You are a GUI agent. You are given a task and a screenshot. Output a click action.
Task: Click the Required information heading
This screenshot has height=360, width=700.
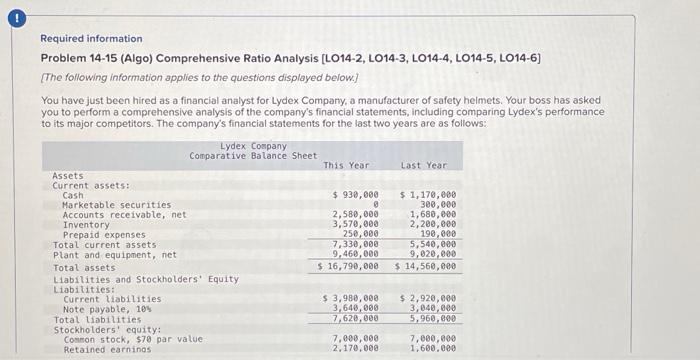(x=91, y=38)
